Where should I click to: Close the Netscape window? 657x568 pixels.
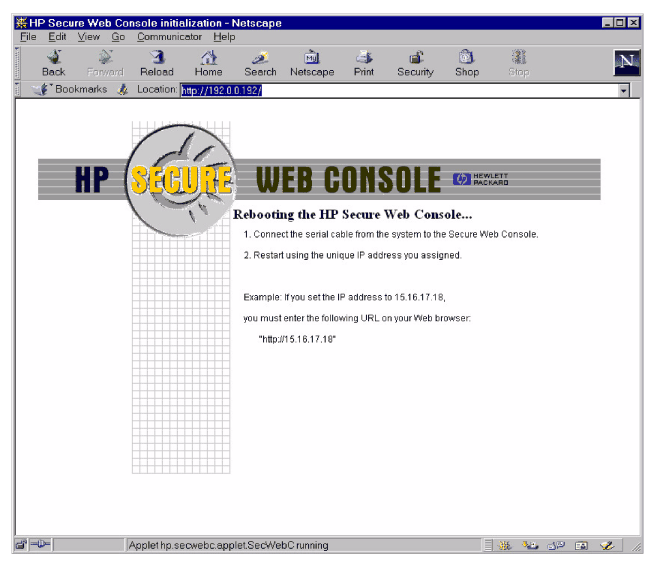coord(634,23)
